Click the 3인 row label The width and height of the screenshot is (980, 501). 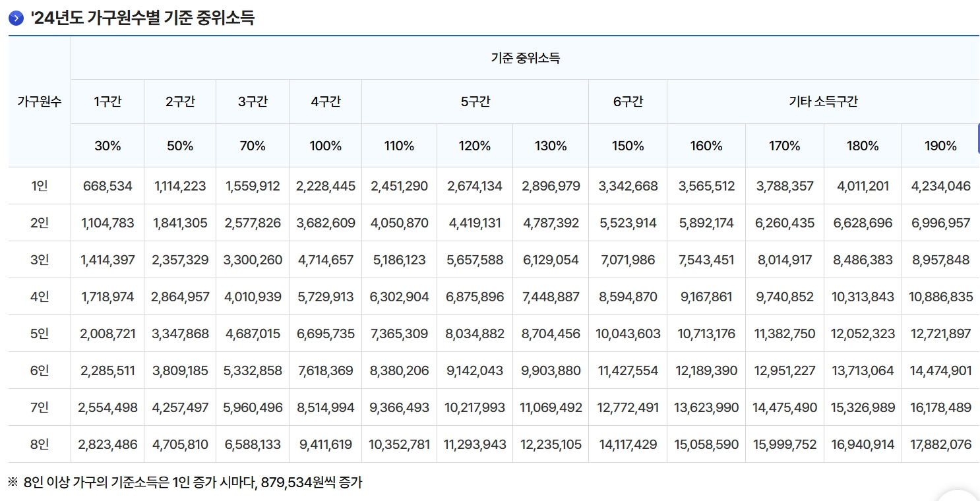40,260
